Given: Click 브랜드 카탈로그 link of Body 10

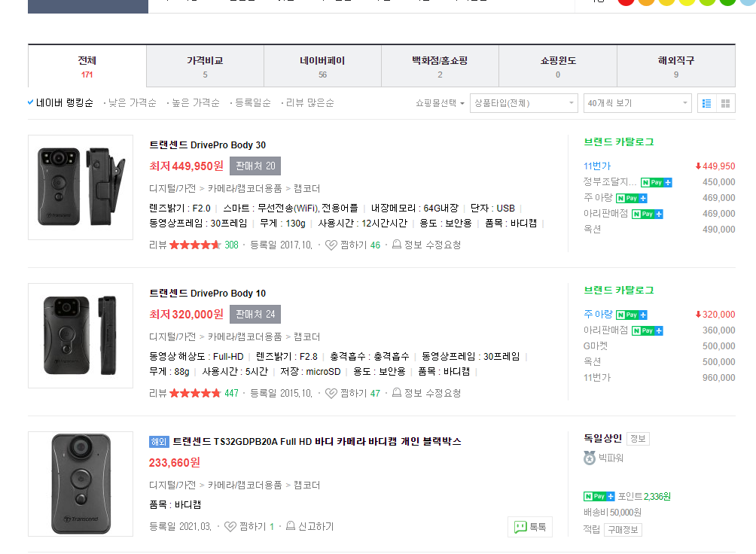Looking at the screenshot, I should point(619,291).
